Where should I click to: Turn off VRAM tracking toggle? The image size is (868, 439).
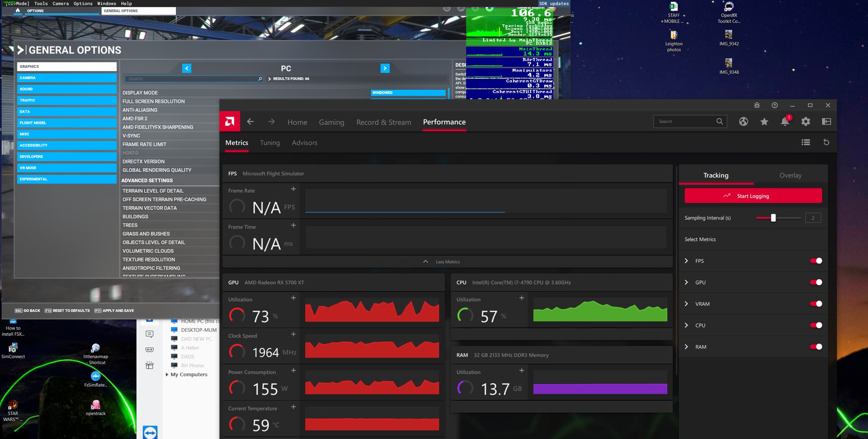pyautogui.click(x=816, y=304)
